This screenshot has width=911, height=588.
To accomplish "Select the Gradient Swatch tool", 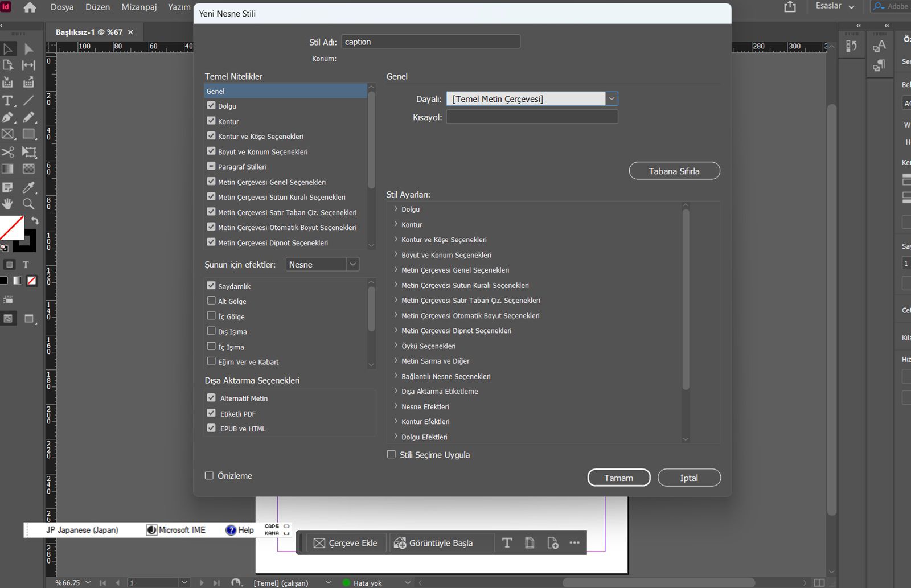I will pyautogui.click(x=8, y=169).
